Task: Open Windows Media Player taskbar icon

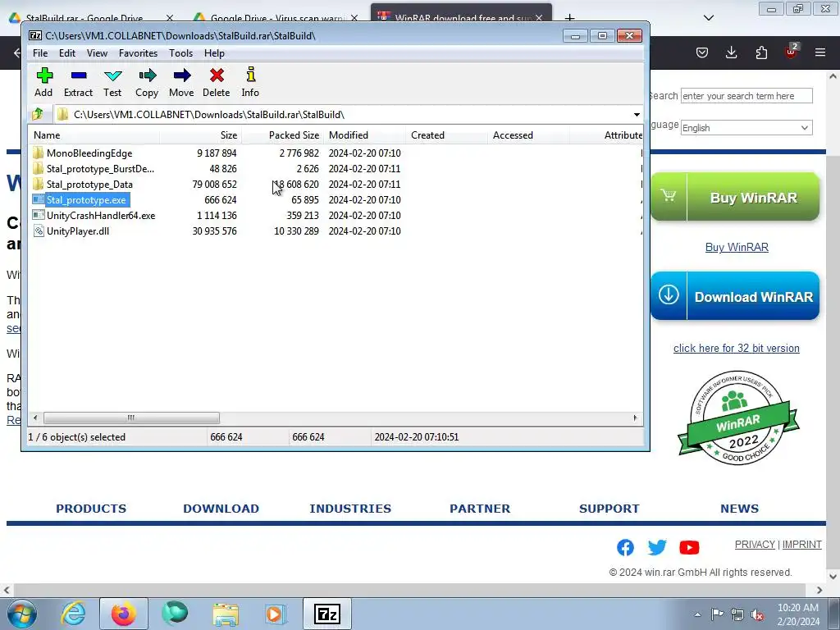Action: tap(275, 614)
